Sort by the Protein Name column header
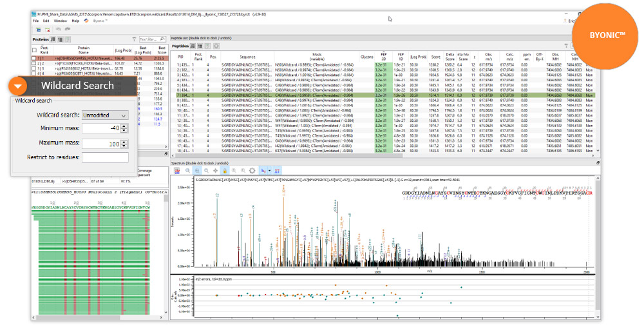Screen dimensions: 644x332 coord(83,50)
